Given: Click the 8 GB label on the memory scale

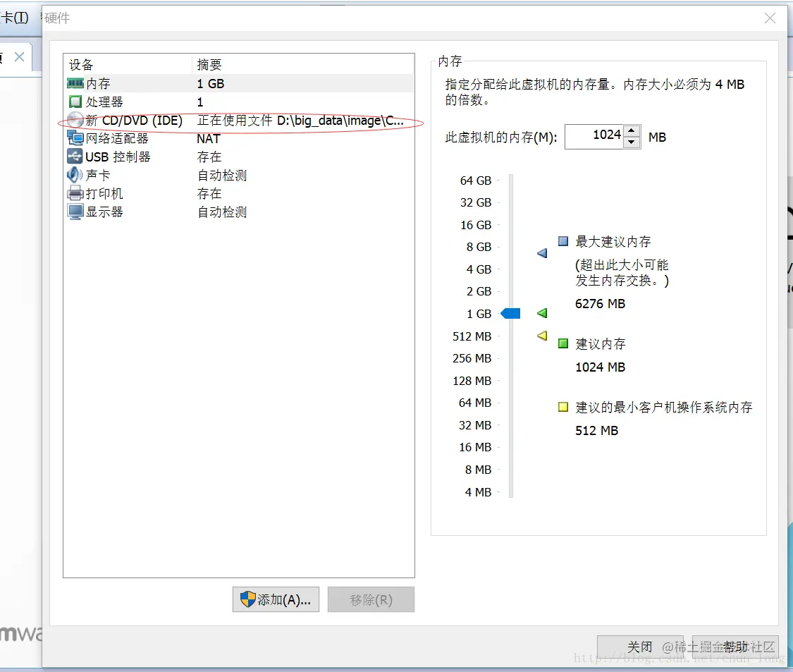Looking at the screenshot, I should (x=479, y=247).
